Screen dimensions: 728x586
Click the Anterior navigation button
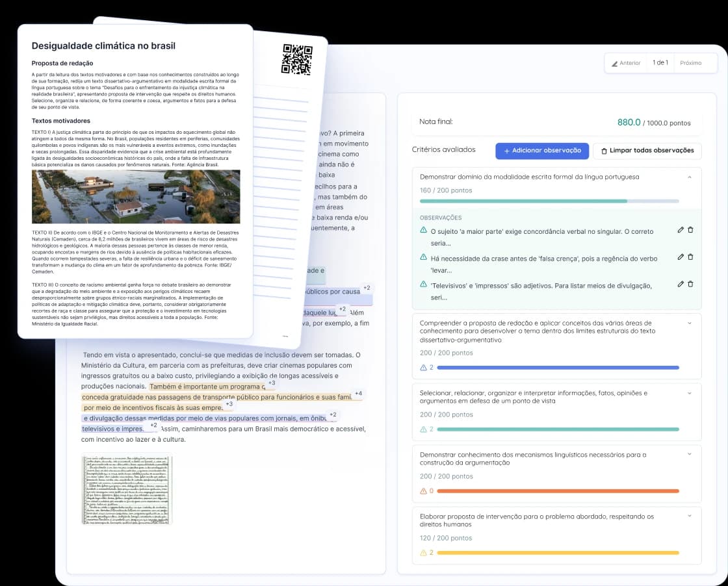point(625,63)
